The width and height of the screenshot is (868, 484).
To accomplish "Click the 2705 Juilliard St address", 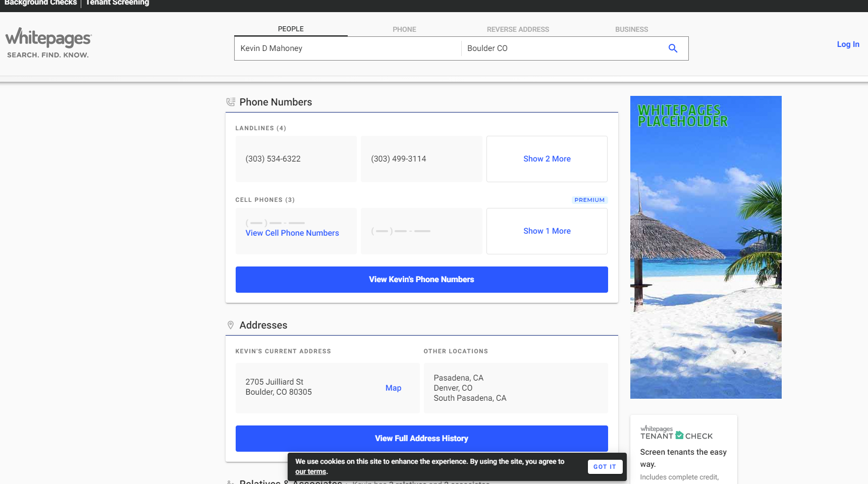I will [x=274, y=382].
